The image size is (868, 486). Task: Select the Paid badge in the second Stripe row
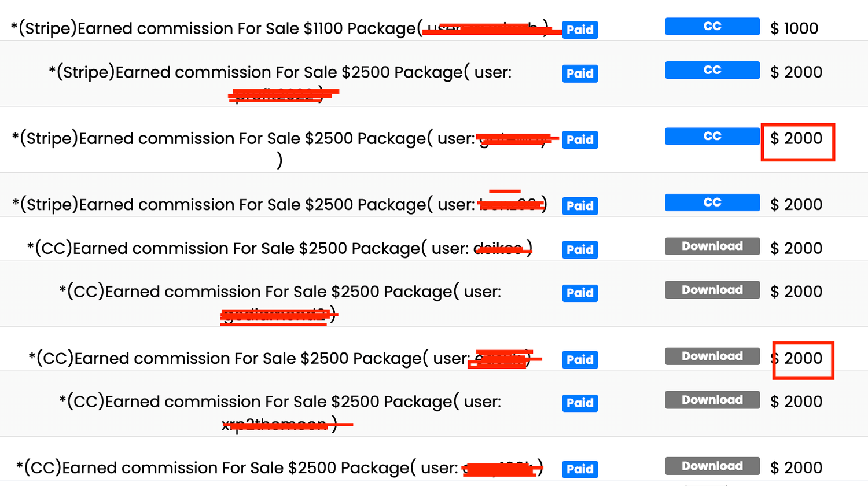point(580,73)
